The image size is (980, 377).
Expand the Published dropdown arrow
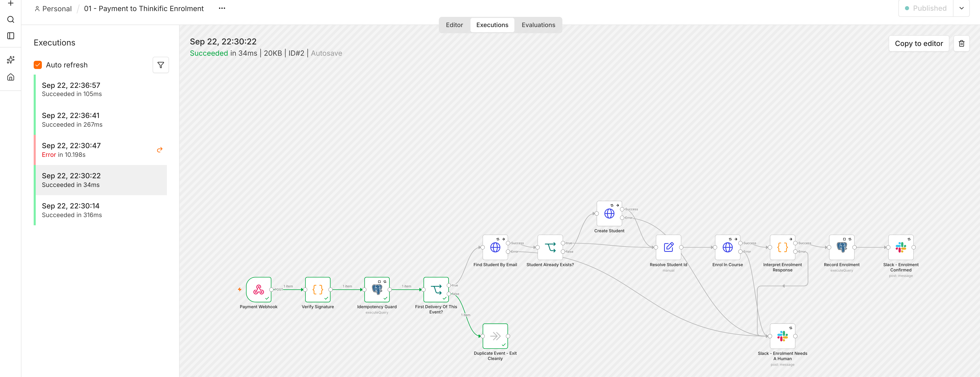pos(961,8)
